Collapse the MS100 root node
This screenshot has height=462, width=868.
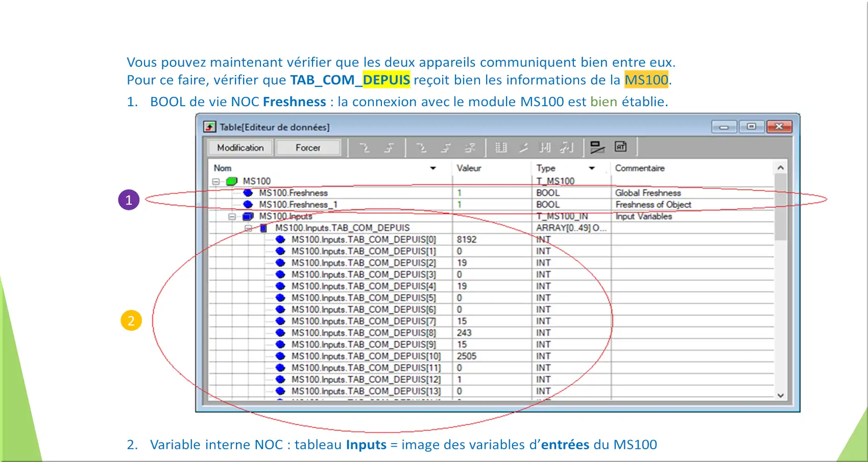(216, 181)
